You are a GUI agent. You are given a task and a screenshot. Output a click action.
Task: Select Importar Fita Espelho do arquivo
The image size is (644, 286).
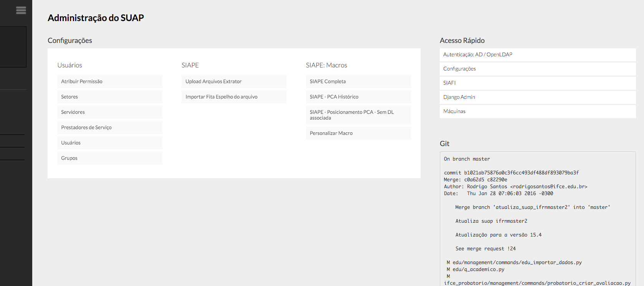234,97
